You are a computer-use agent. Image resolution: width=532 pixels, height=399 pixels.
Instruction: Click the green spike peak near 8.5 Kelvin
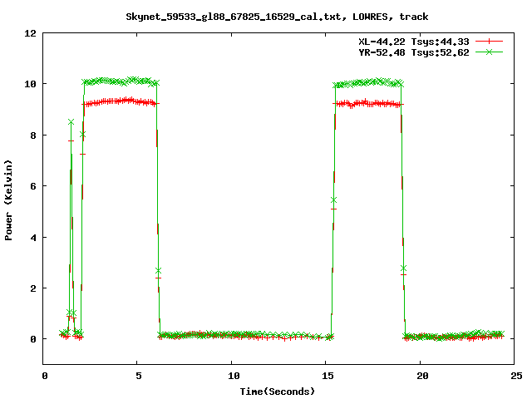click(x=71, y=122)
